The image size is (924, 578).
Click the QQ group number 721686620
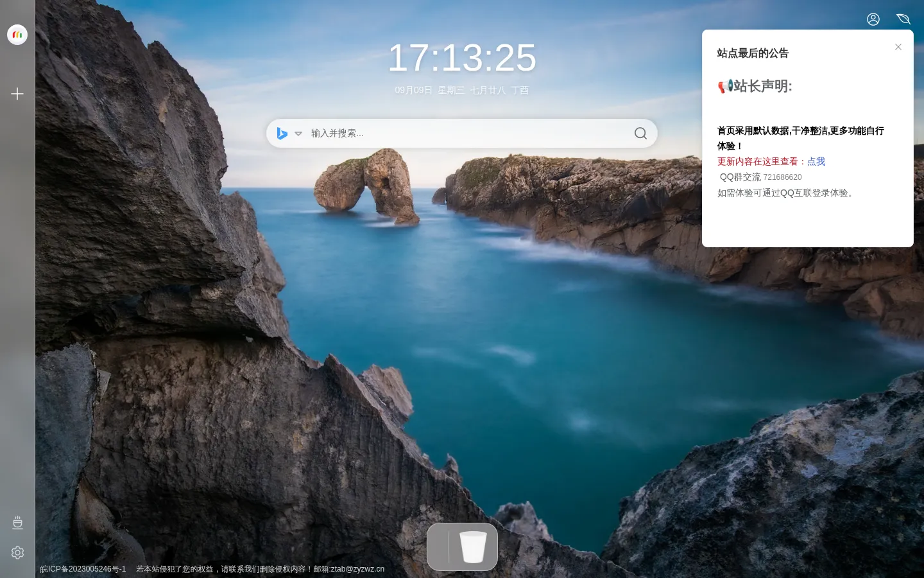(x=782, y=177)
